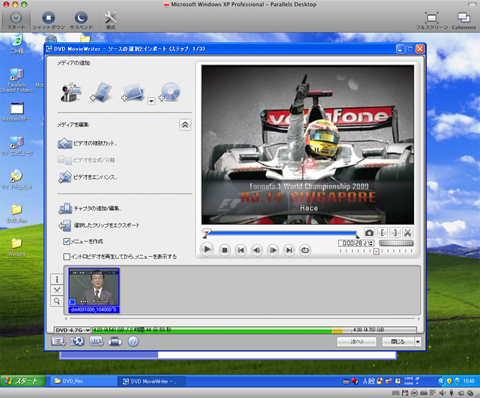Open マイ コンピュータ desktop icon
Viewport: 480px width, 398px height.
tap(17, 146)
